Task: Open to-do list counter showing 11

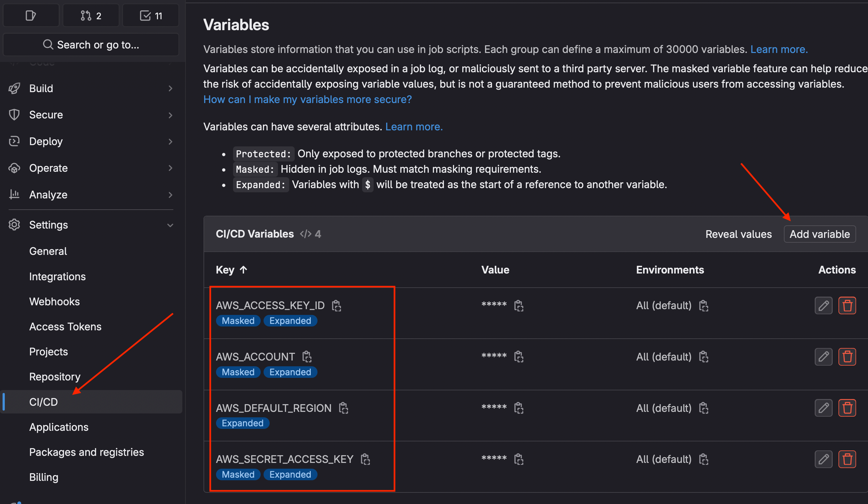Action: pyautogui.click(x=151, y=15)
